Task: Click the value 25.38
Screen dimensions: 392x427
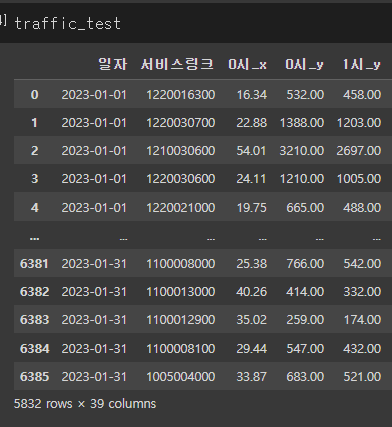Action: point(252,264)
